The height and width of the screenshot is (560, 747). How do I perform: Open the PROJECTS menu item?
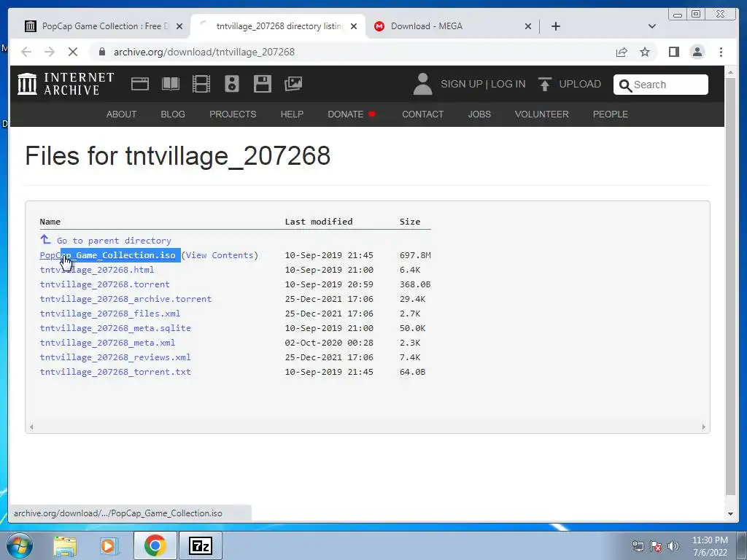coord(233,114)
